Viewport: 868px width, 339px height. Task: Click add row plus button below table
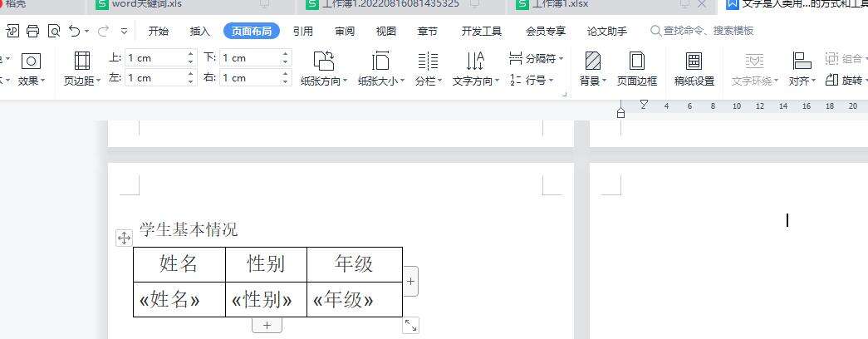(267, 326)
